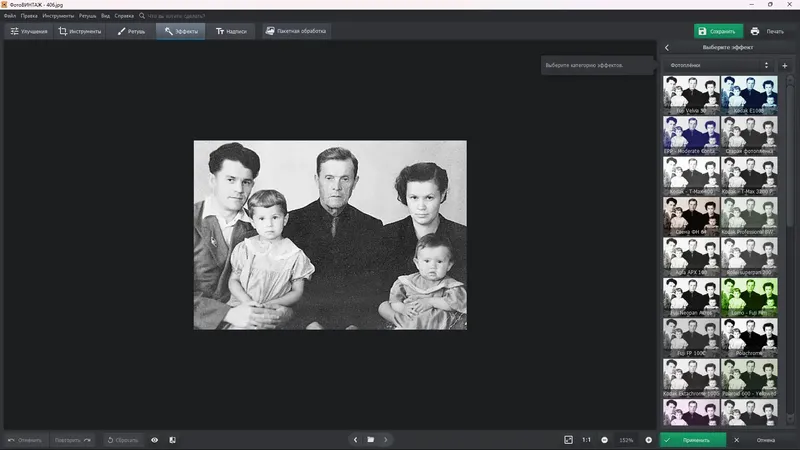Open the folder browse icon
This screenshot has height=450, width=800.
pos(371,440)
